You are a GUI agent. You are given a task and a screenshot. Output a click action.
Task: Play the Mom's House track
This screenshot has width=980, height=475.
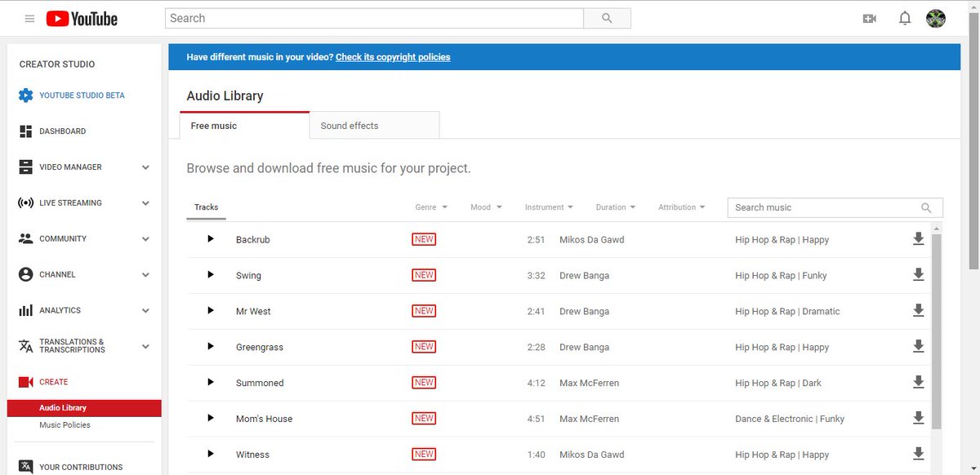pos(210,419)
